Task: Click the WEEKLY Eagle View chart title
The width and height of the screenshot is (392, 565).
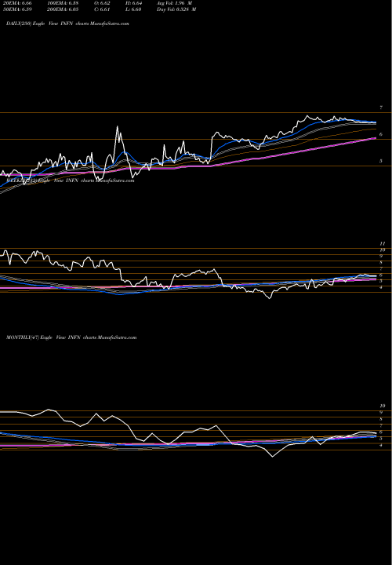Action: [x=71, y=180]
